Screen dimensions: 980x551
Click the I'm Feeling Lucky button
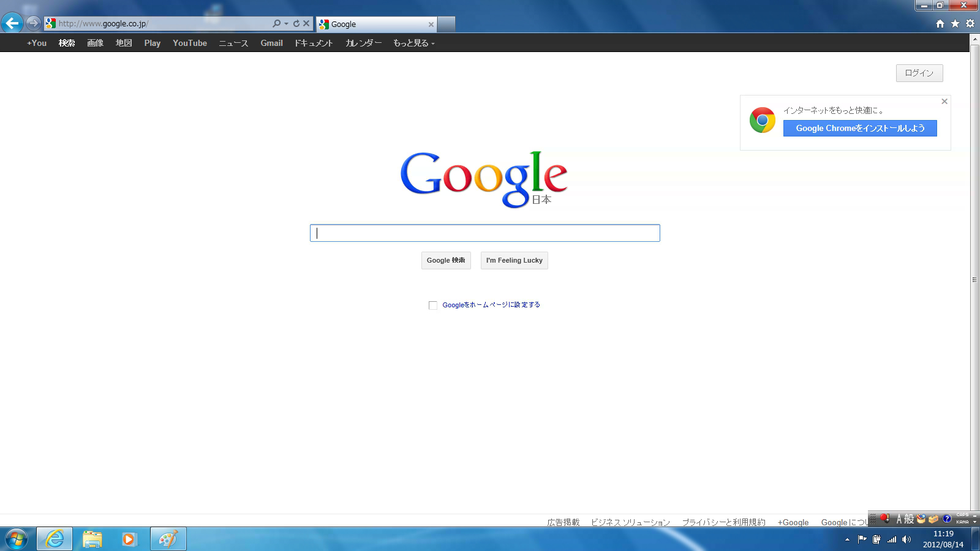(x=514, y=260)
